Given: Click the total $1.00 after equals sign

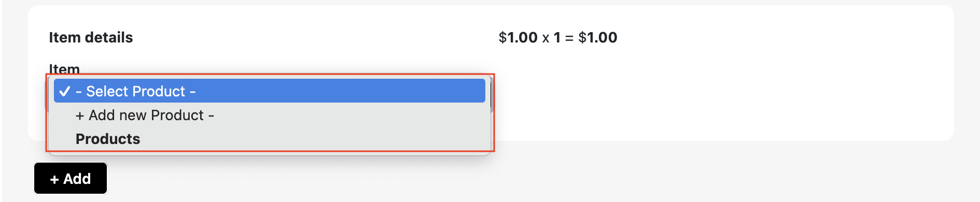Looking at the screenshot, I should 598,37.
